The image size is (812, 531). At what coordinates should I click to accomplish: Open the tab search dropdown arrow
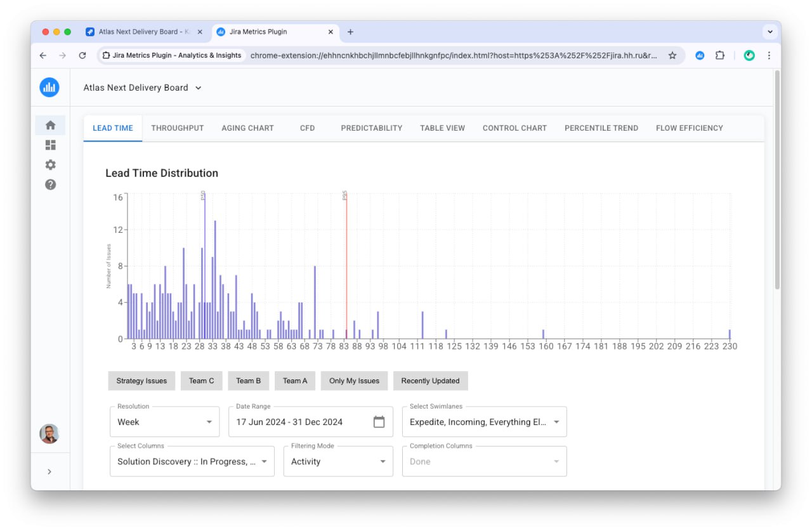pos(770,32)
